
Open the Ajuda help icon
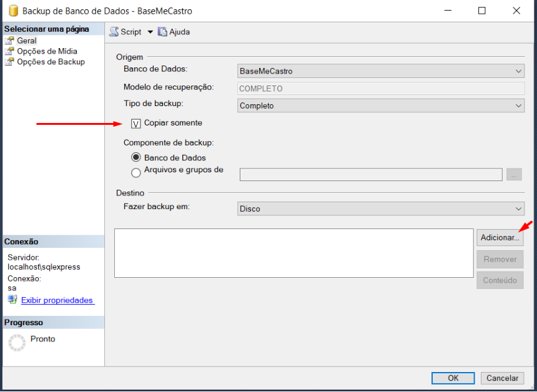(162, 32)
